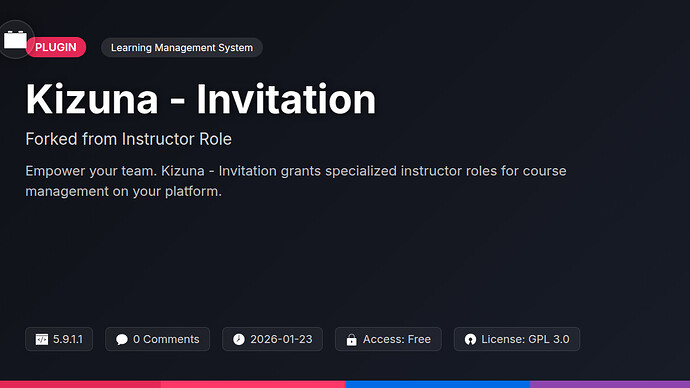Screen dimensions: 690x388
Task: Click the license logo icon
Action: 470,339
